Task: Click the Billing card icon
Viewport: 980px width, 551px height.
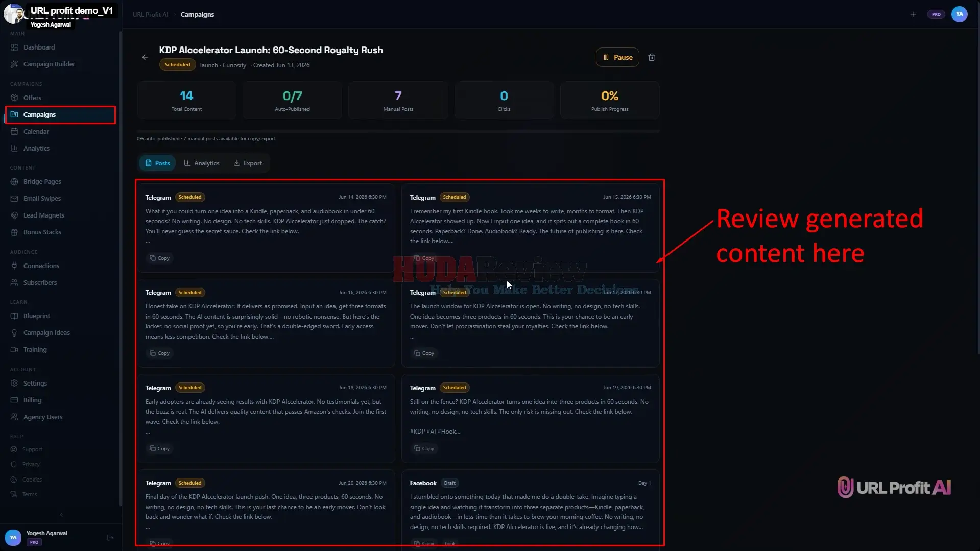Action: click(14, 400)
